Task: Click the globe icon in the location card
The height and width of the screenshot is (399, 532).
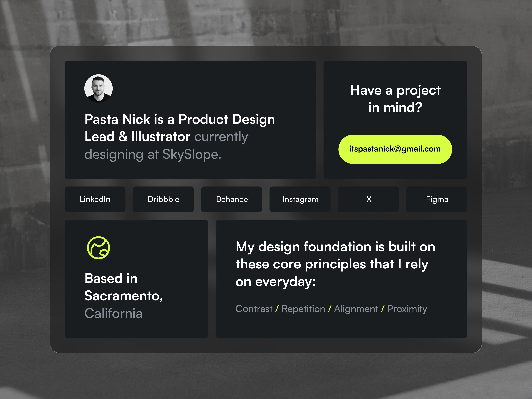Action: click(x=98, y=248)
